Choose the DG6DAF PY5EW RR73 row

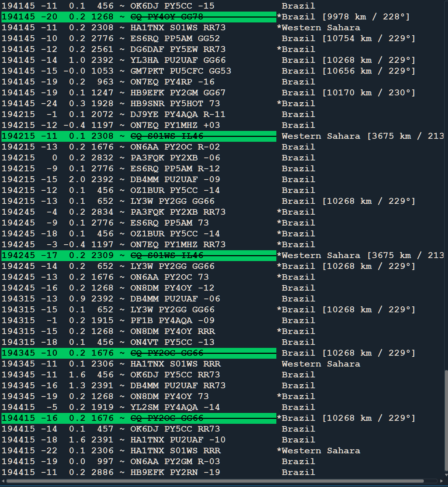222,49
